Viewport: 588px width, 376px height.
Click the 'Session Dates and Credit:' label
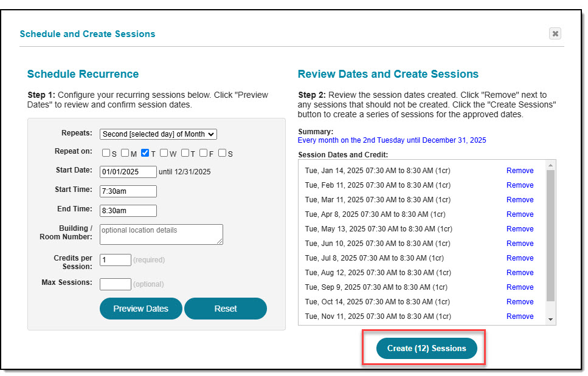(343, 155)
